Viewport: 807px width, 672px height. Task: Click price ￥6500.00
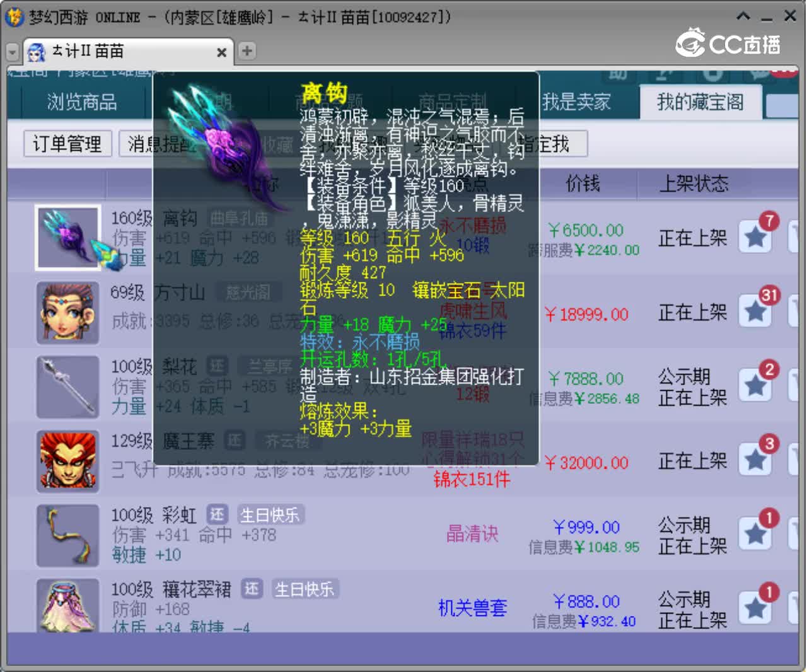click(586, 231)
